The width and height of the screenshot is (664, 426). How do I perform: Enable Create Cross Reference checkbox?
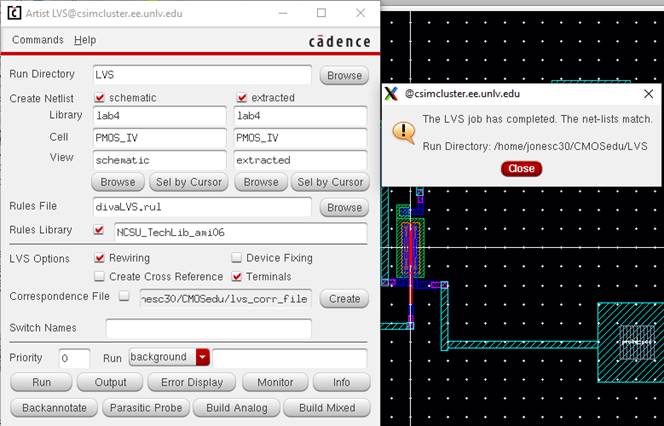pos(99,277)
